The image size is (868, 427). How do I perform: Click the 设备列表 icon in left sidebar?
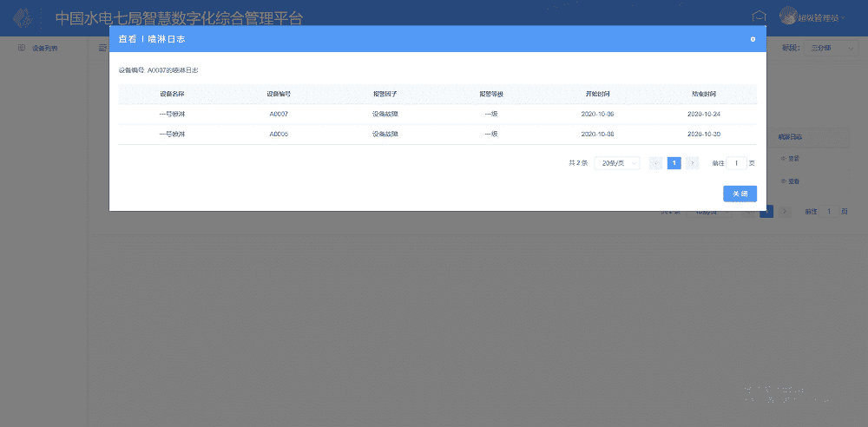[x=22, y=48]
